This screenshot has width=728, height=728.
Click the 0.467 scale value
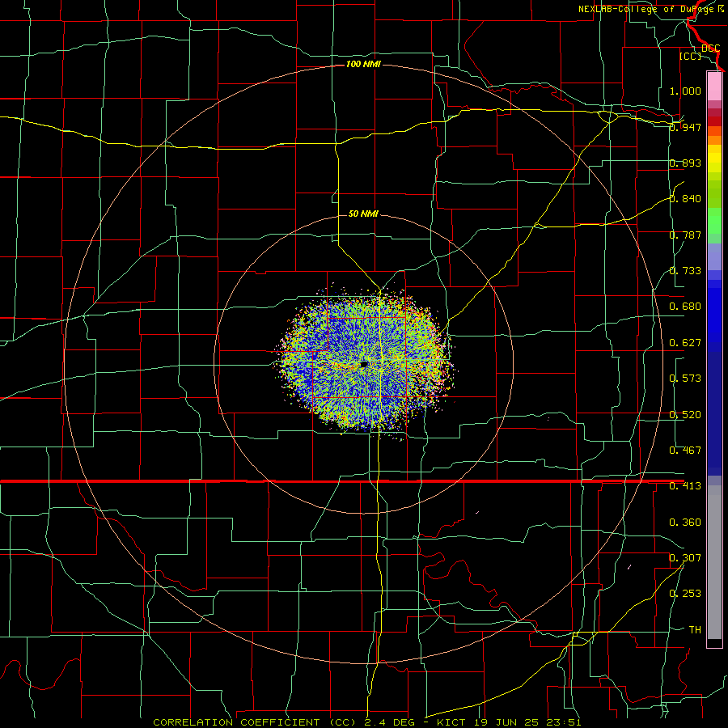click(x=685, y=451)
